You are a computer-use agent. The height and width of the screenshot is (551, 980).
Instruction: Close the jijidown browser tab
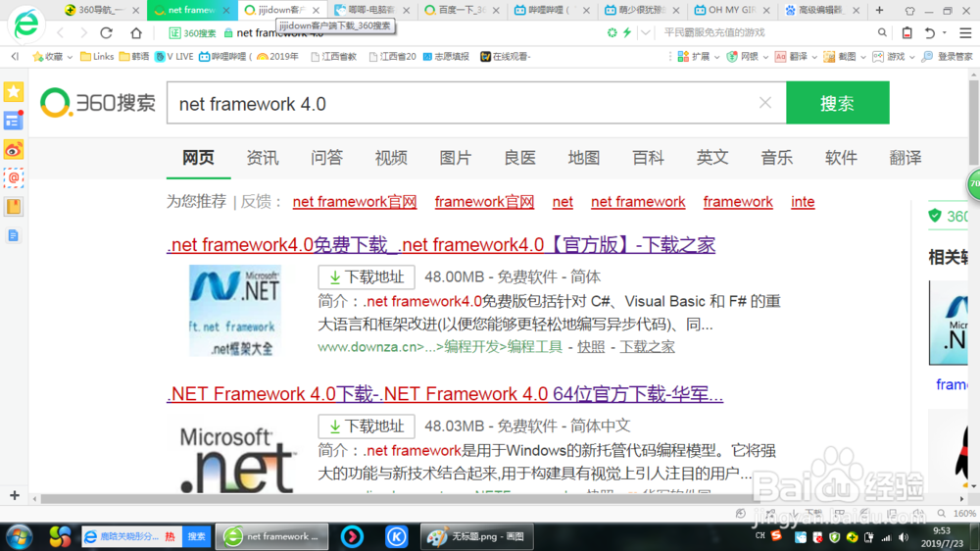(x=317, y=10)
